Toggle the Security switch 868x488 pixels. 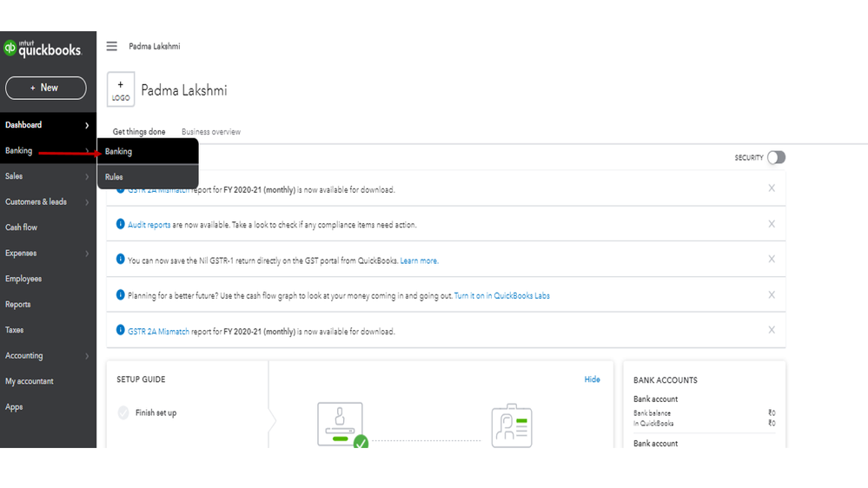click(776, 158)
